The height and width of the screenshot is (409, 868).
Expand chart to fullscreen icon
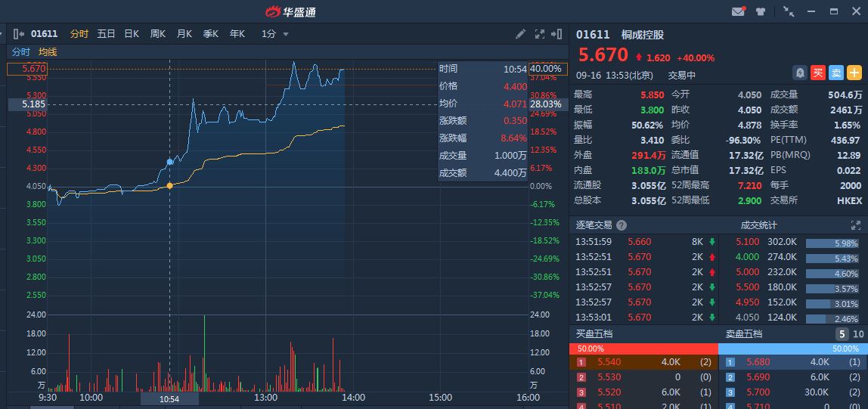click(540, 34)
